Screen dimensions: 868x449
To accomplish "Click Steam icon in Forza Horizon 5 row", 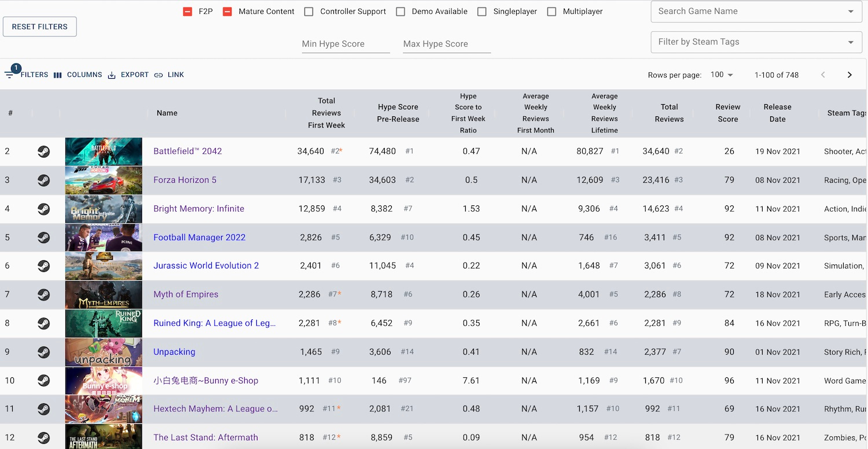I will [x=43, y=181].
